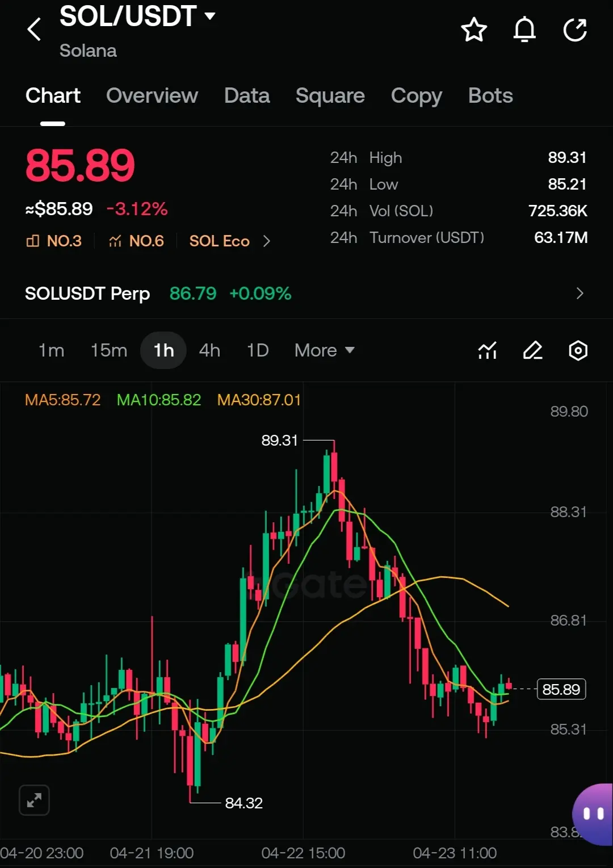
Task: Expand chart to fullscreen
Action: pyautogui.click(x=34, y=800)
